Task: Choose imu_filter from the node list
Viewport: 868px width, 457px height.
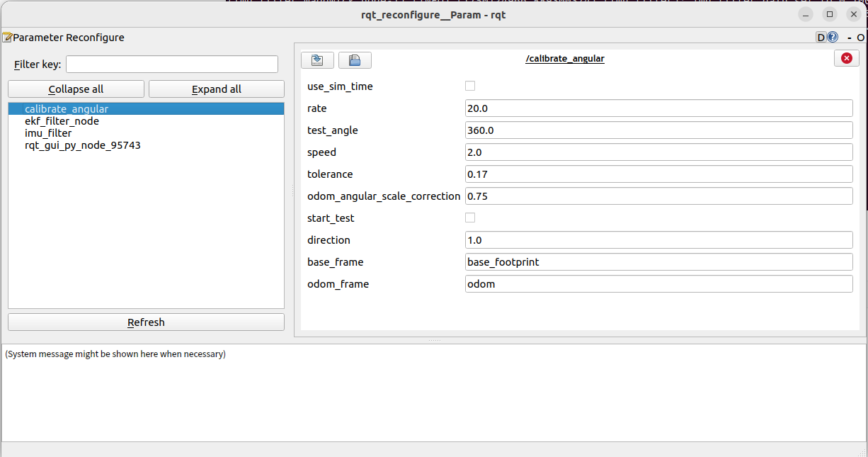Action: (x=146, y=133)
